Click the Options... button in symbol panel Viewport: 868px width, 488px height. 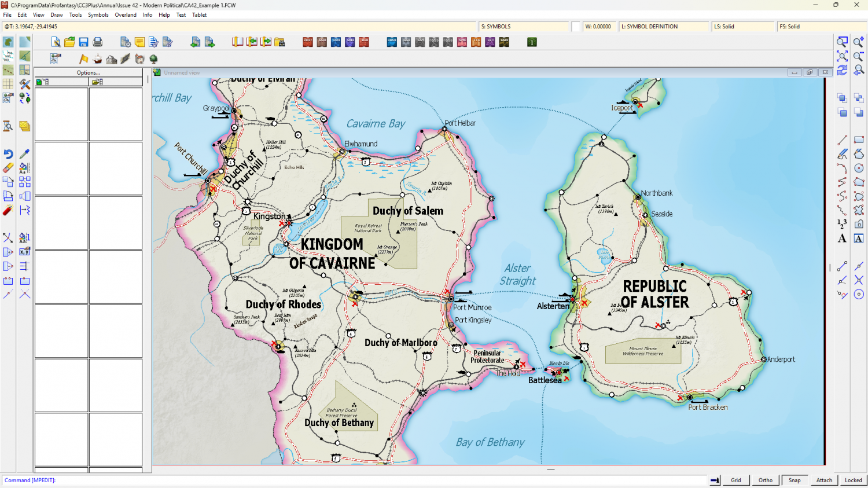[x=88, y=73]
